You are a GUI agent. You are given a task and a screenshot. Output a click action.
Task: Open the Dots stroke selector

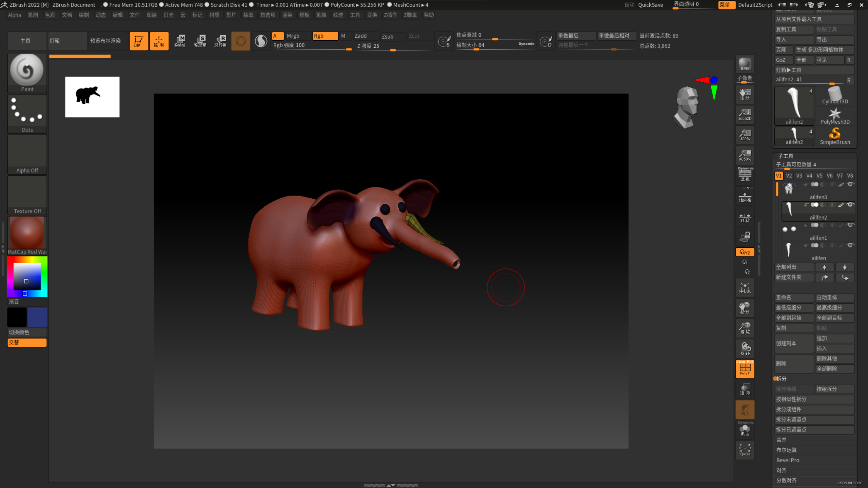[27, 114]
